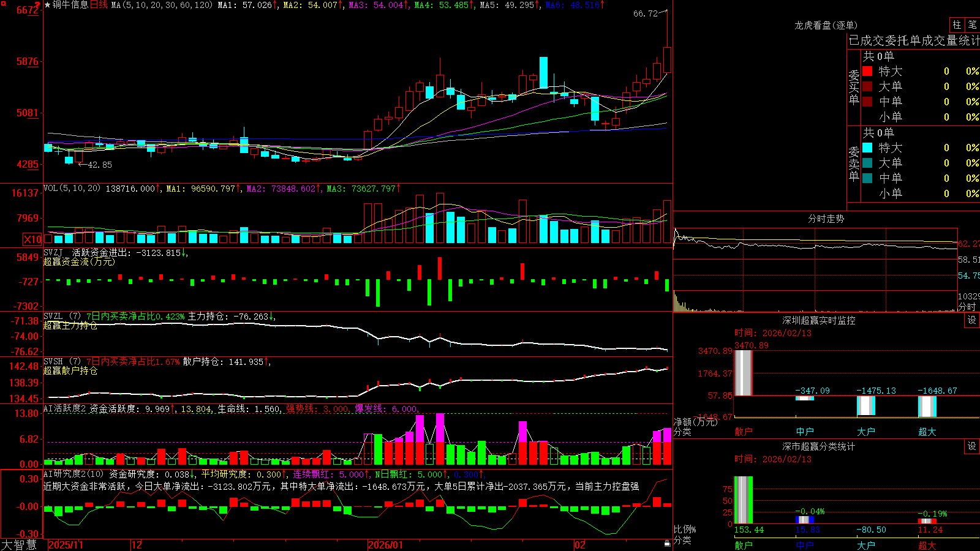Open VOL(5,10,20) indicator parameters

(x=72, y=188)
